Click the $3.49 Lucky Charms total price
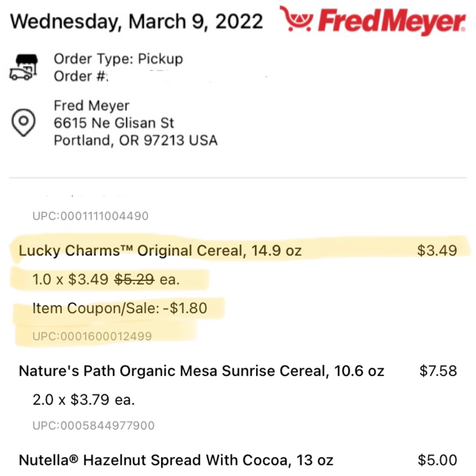This screenshot has height=476, width=476. point(437,251)
